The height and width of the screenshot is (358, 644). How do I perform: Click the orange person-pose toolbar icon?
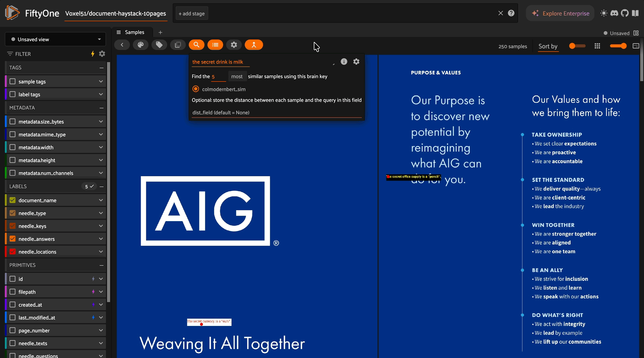[254, 45]
